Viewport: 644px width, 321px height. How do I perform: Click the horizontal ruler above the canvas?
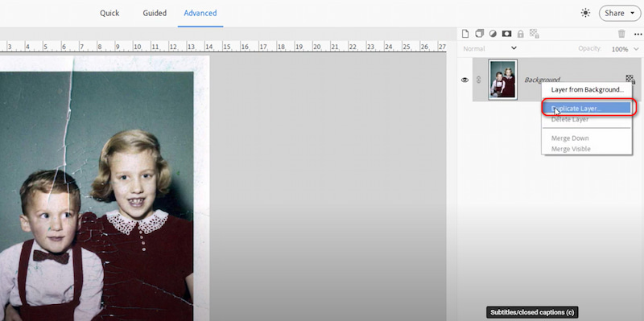(x=223, y=47)
